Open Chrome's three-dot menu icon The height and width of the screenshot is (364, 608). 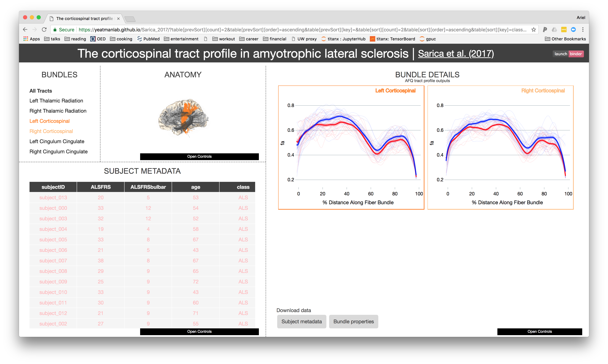[x=583, y=30]
